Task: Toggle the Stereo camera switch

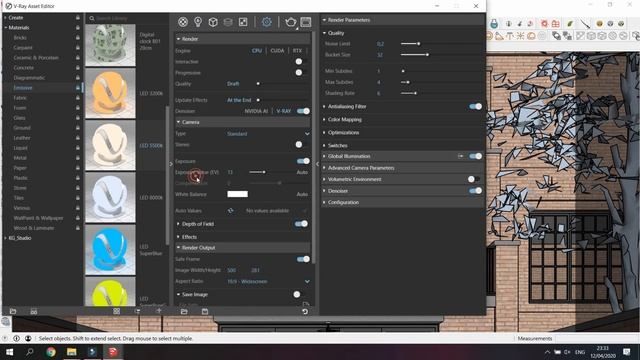Action: pos(302,144)
